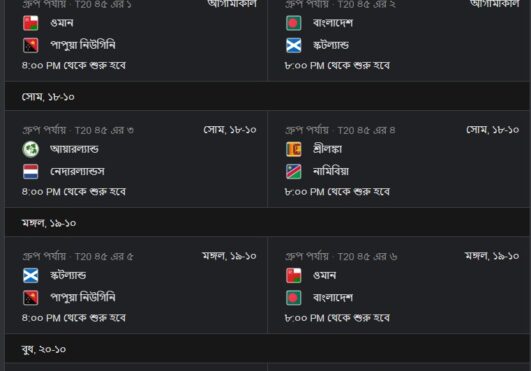This screenshot has height=371, width=531.
Task: Click the Sri Lanka flag icon
Action: tap(293, 149)
